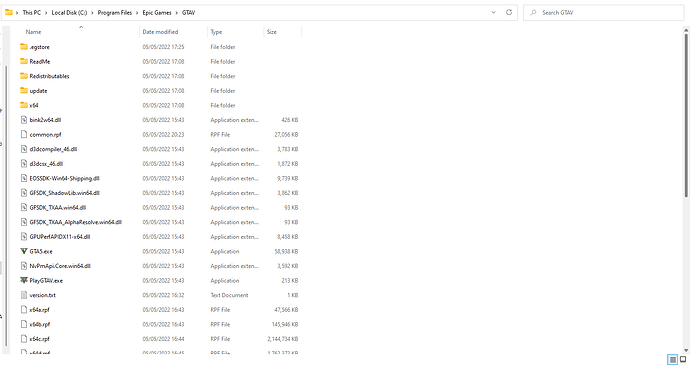Select the PlayGTAV.exe launcher icon

click(x=24, y=280)
